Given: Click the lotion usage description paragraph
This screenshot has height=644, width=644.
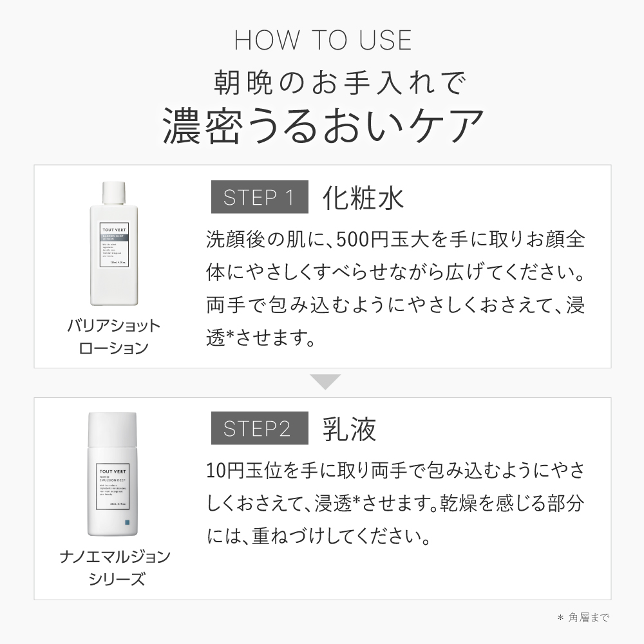Looking at the screenshot, I should pos(395,289).
